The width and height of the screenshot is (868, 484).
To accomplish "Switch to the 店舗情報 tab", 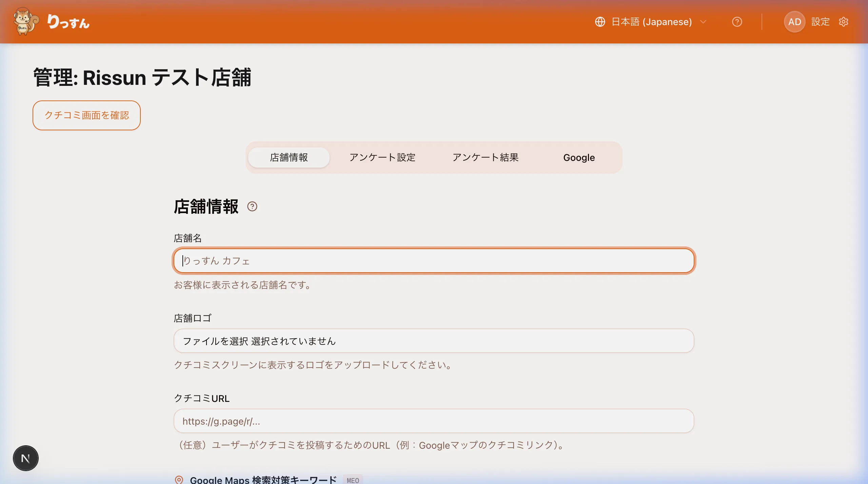I will [289, 157].
